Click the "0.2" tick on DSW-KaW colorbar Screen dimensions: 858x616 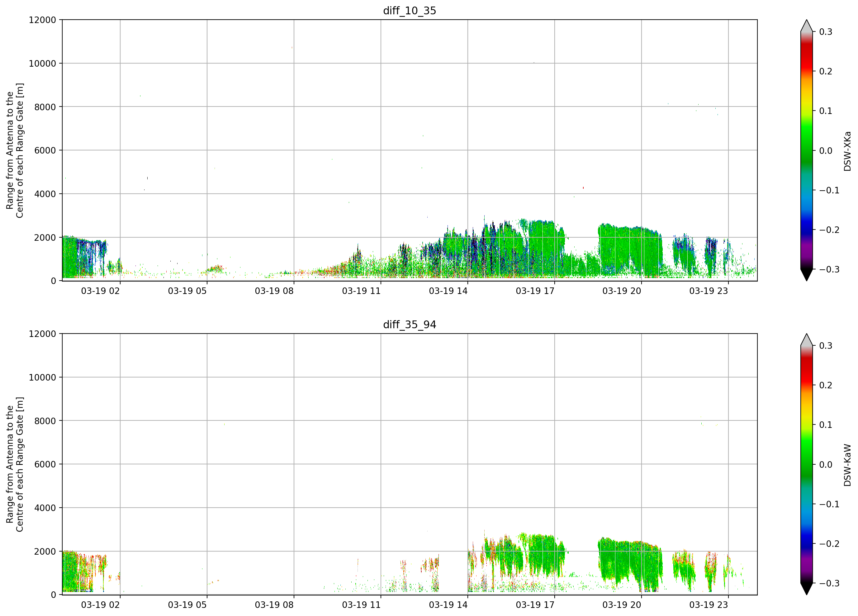pyautogui.click(x=826, y=386)
